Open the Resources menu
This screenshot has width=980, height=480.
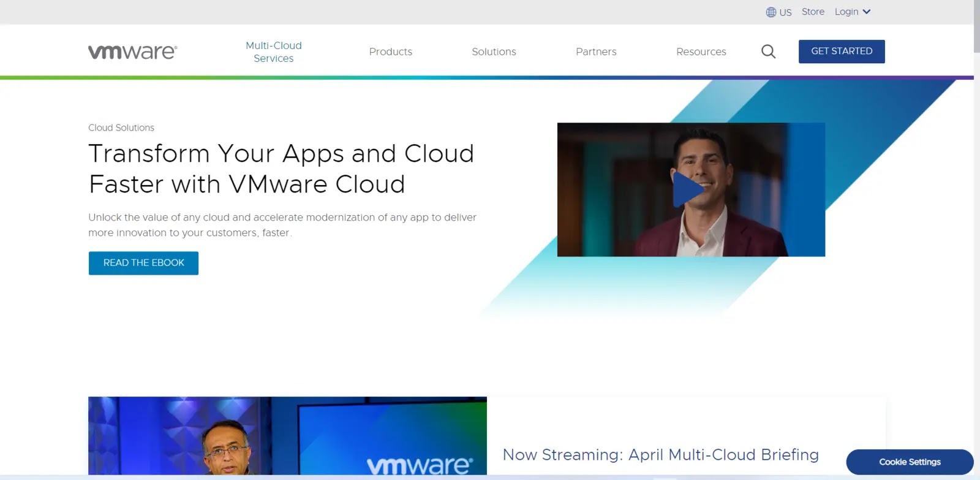pos(701,52)
